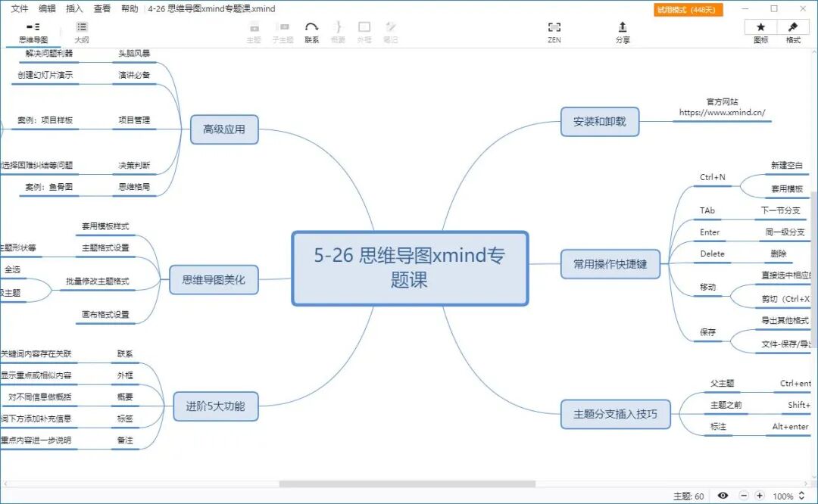Screen dimensions: 818x504
Task: Select the 演讲必备 subtopic
Action: point(134,75)
